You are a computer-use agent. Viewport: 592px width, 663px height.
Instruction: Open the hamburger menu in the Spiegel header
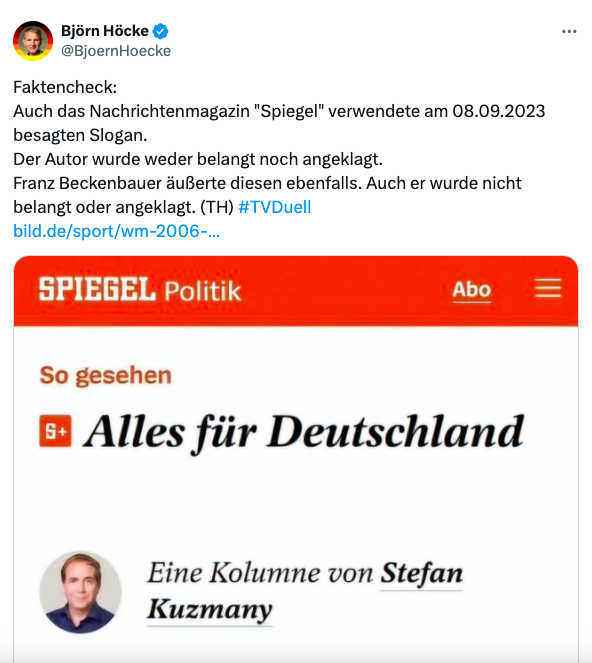tap(548, 288)
